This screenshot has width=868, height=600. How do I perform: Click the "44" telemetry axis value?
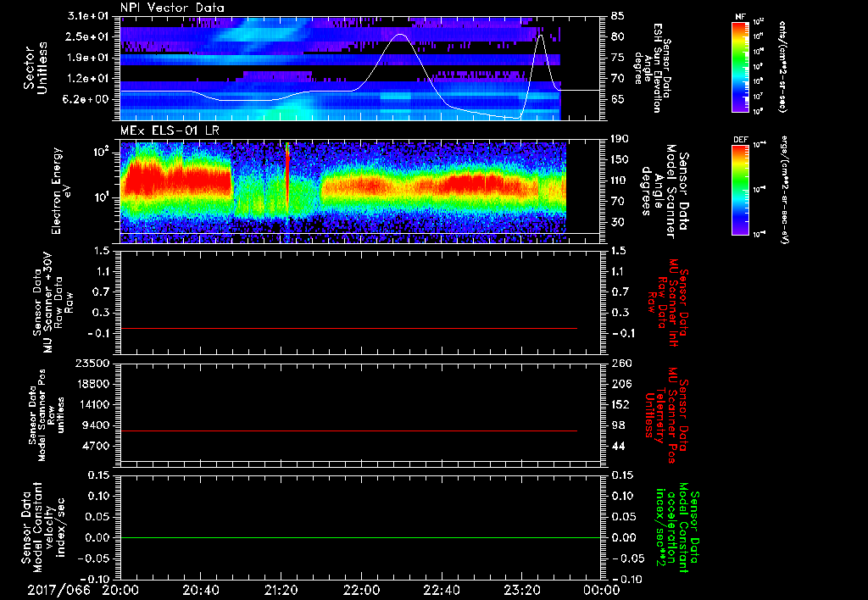tap(618, 446)
